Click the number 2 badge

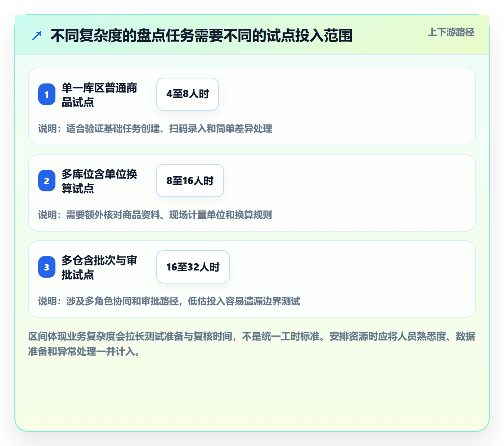(47, 181)
